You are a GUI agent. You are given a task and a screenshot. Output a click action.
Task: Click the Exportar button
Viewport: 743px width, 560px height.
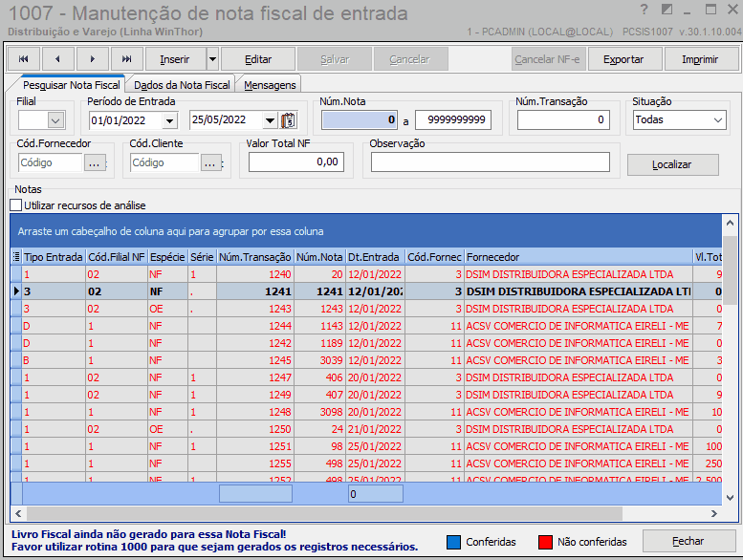(623, 59)
